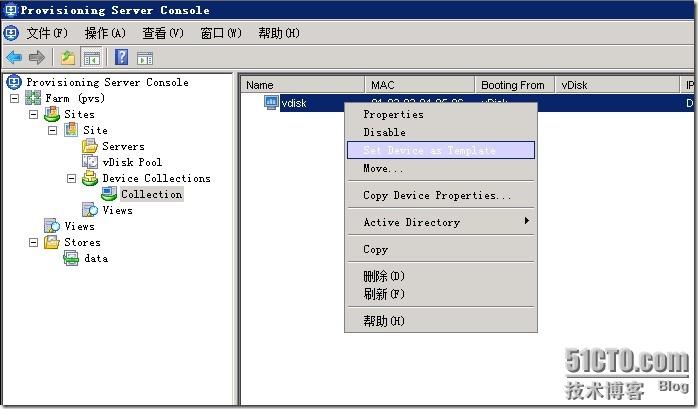This screenshot has width=698, height=409.
Task: Click the Up one level folder icon
Action: click(68, 57)
